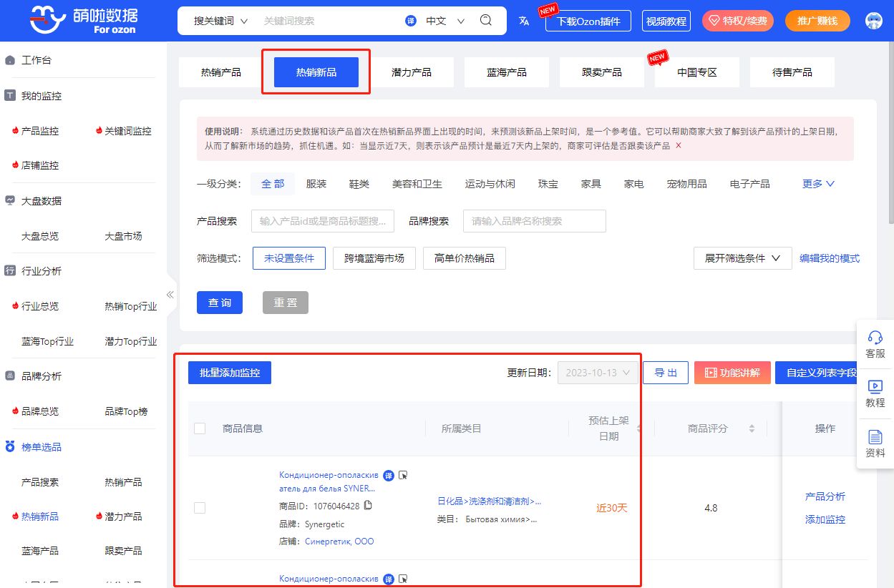Click 批量添加监控 button

(230, 373)
